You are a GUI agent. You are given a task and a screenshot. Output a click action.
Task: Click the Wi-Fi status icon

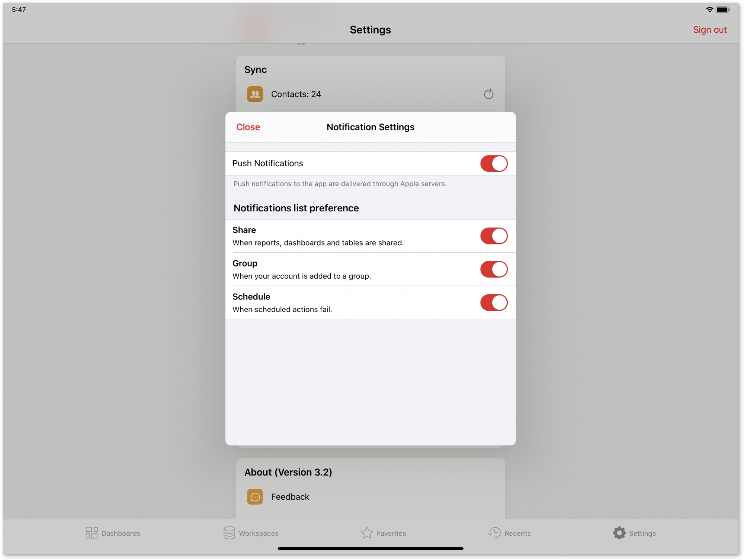pos(710,9)
